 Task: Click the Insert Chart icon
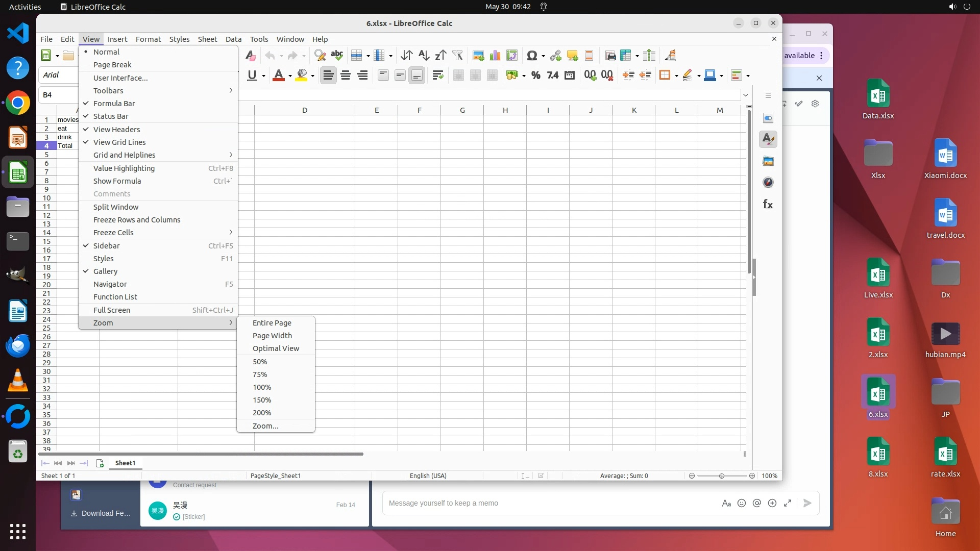(x=495, y=56)
